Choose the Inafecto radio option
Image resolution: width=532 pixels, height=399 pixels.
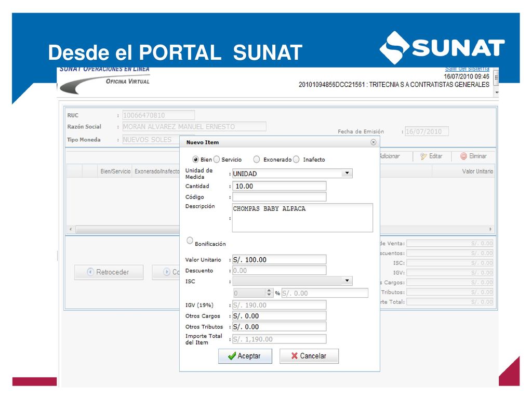[296, 159]
